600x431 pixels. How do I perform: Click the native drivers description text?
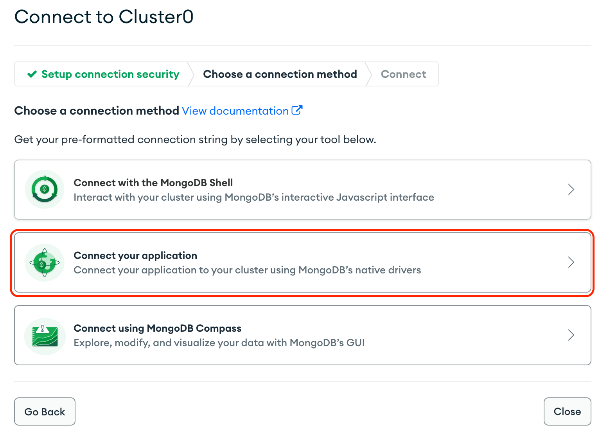247,270
